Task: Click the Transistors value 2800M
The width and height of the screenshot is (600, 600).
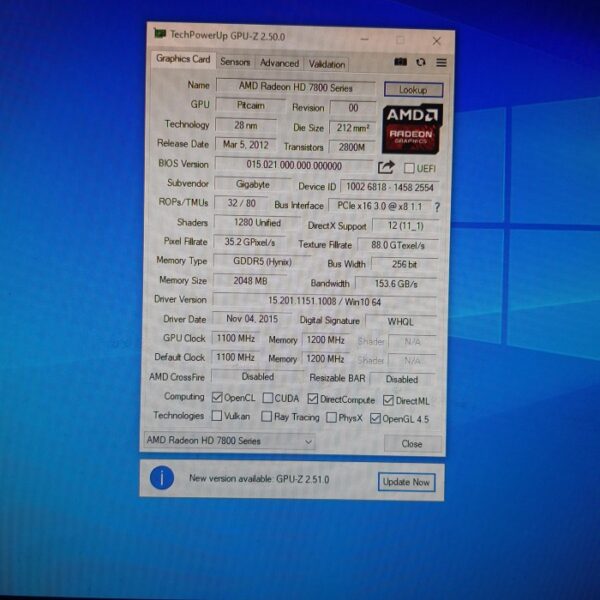Action: click(352, 147)
